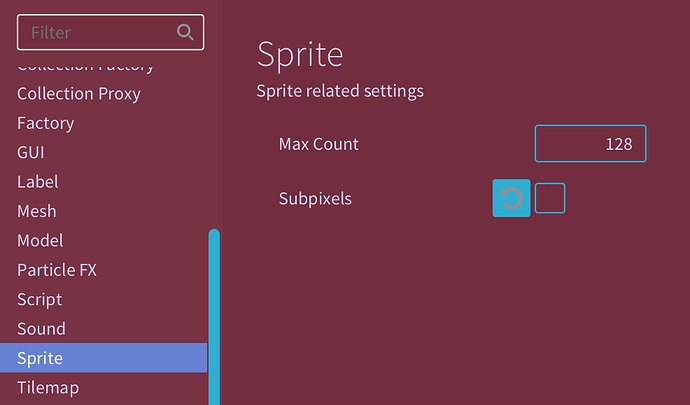
Task: Click the magnifier icon in Filter box
Action: pos(185,32)
